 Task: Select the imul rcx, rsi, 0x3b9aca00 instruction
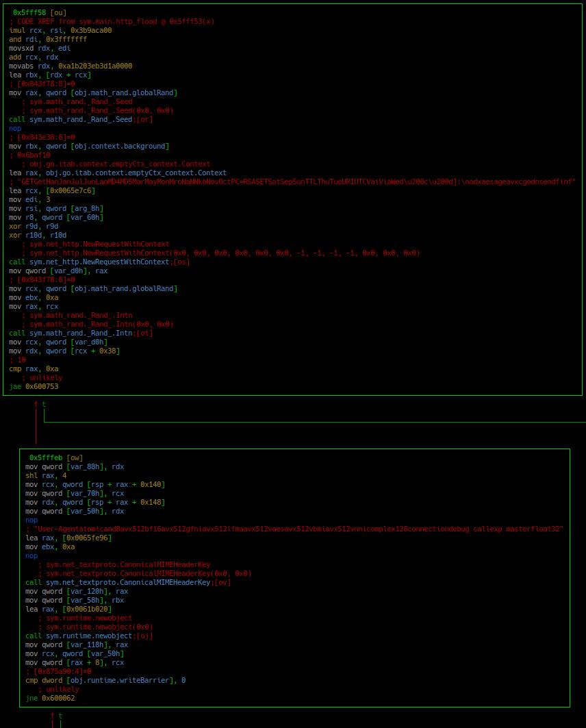coord(60,31)
